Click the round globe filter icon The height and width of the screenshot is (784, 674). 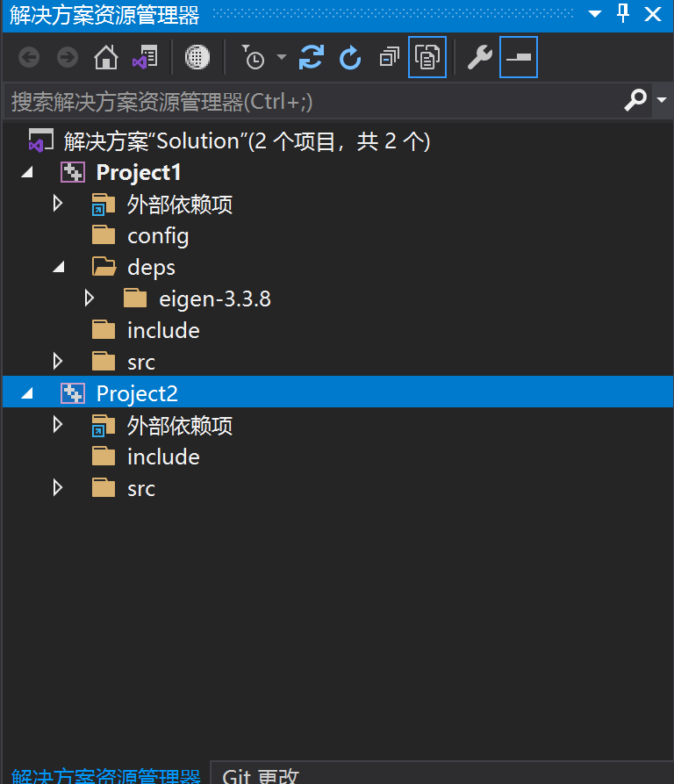[197, 57]
